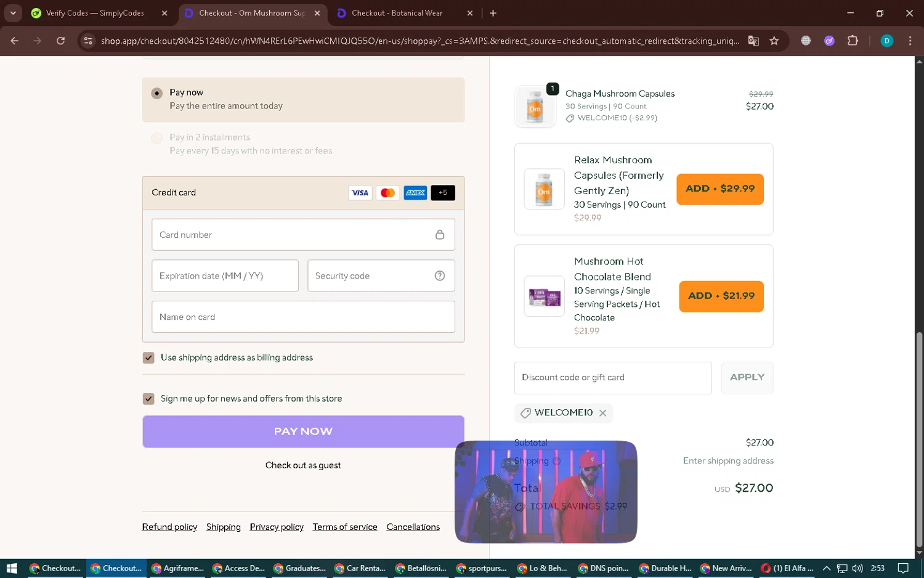Image resolution: width=924 pixels, height=578 pixels.
Task: Click the page vertical scrollbar
Action: coord(919,440)
